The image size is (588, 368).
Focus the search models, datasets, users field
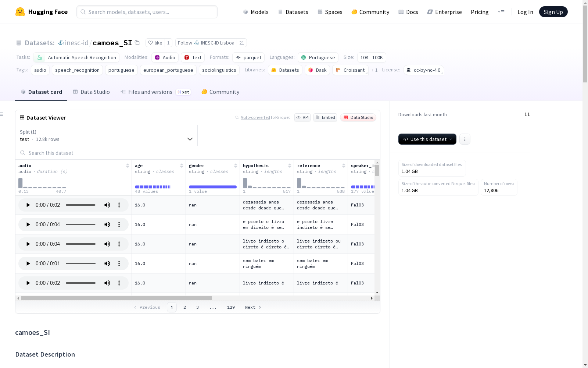[147, 12]
